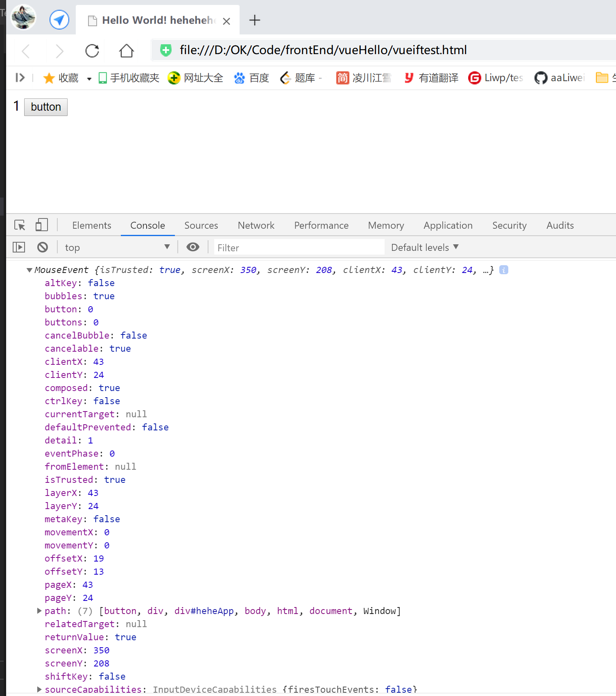Switch to the Audits tab

click(x=560, y=225)
